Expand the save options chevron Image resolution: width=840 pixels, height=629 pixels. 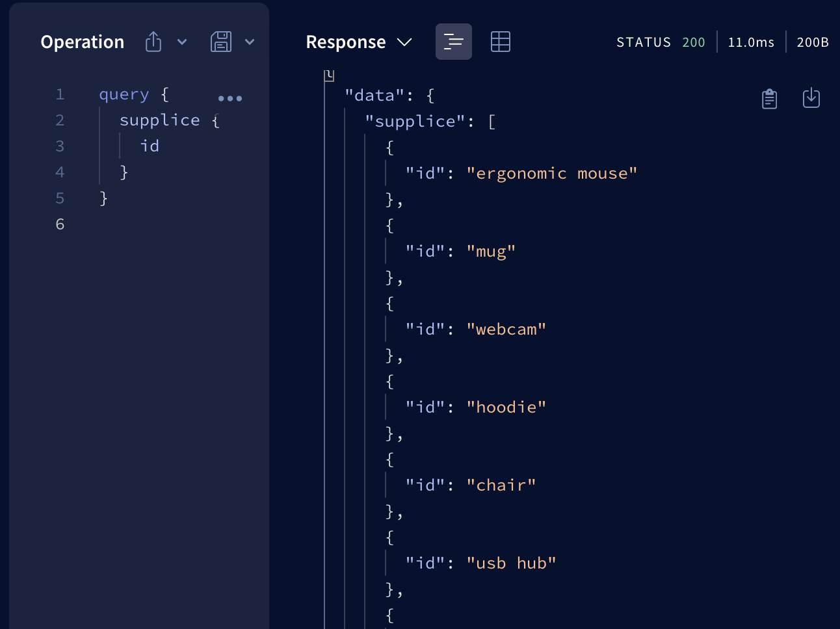point(250,42)
